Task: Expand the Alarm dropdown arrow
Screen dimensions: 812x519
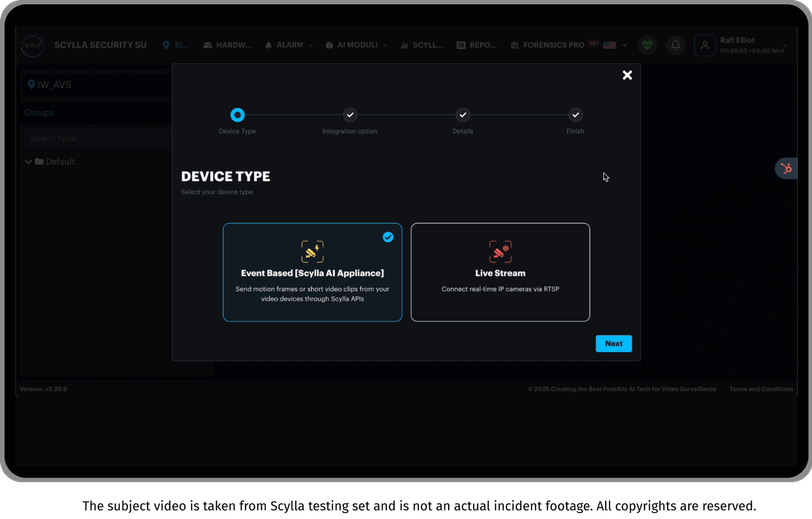Action: click(311, 46)
